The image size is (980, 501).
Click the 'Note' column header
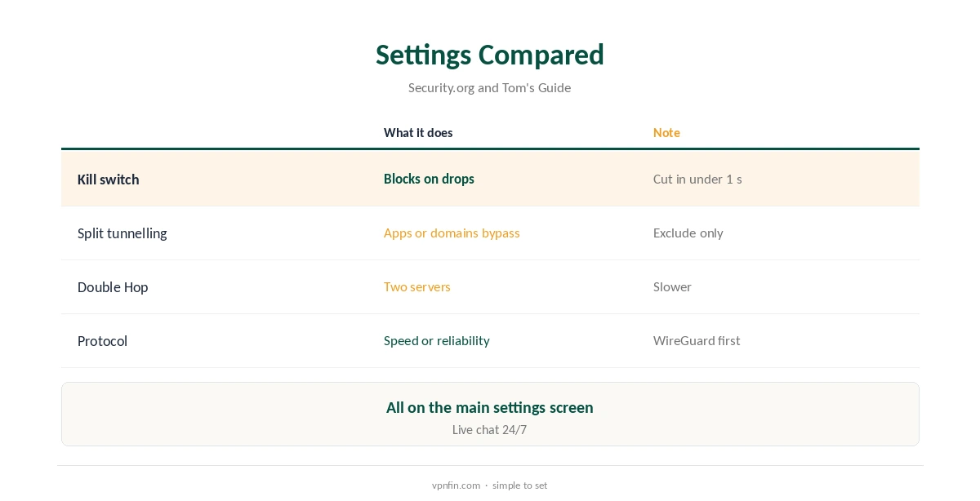pos(666,132)
